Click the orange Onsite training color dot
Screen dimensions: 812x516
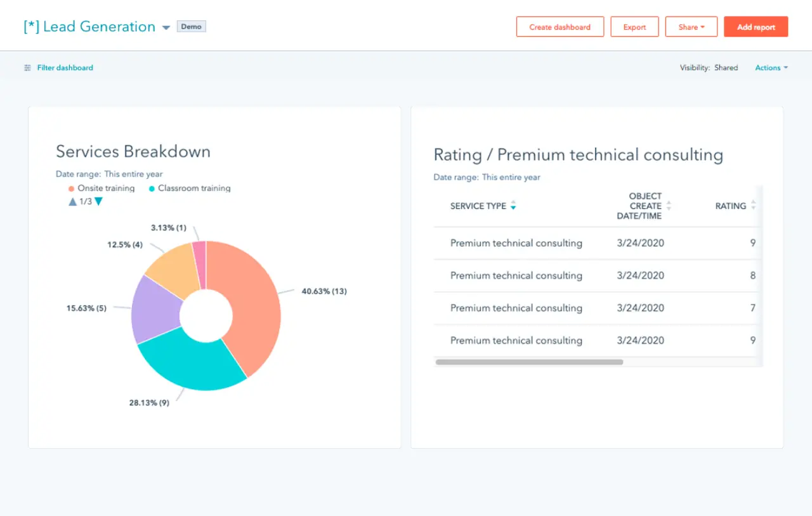[x=70, y=189]
